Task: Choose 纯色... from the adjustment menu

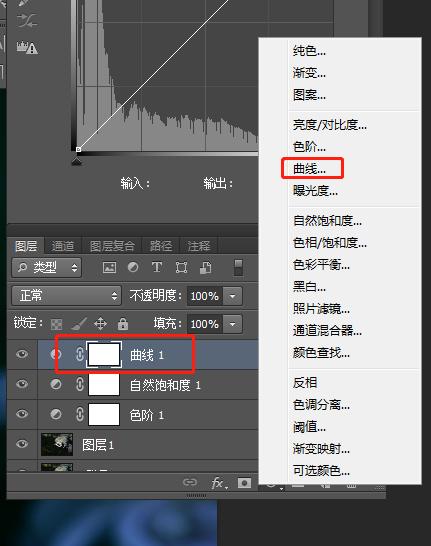Action: click(x=309, y=51)
